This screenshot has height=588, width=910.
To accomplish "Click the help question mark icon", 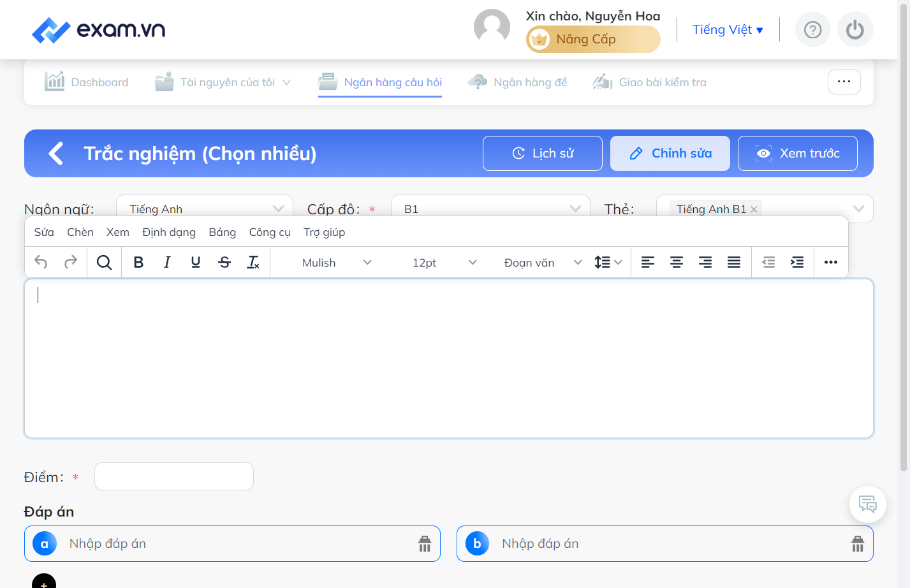I will [x=813, y=29].
